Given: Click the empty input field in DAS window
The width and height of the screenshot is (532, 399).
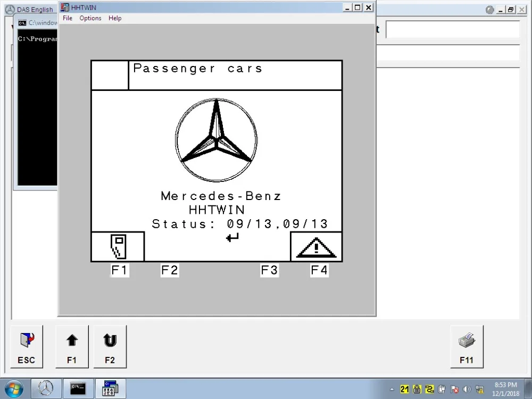Looking at the screenshot, I should [453, 29].
